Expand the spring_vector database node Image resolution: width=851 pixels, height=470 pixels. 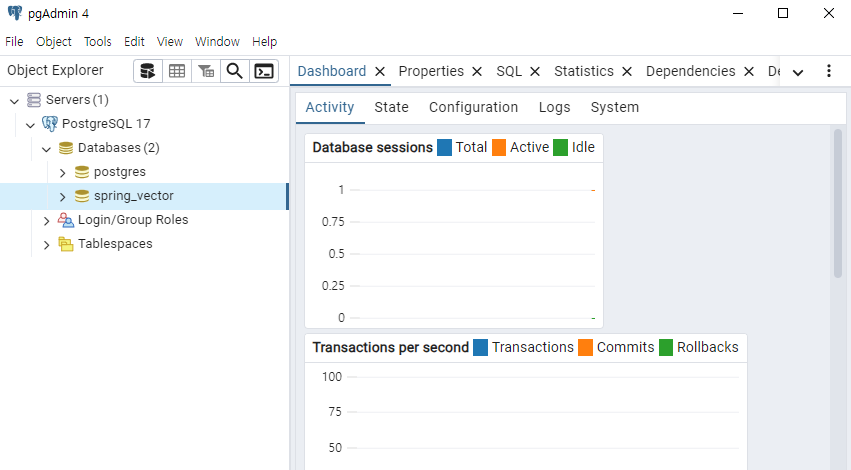pos(62,197)
